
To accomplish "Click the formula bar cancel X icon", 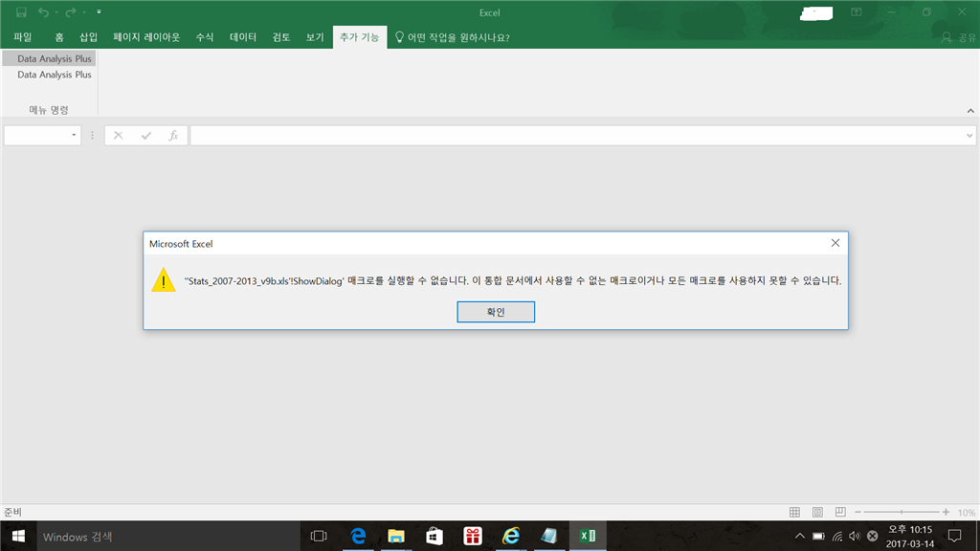I will (x=118, y=135).
